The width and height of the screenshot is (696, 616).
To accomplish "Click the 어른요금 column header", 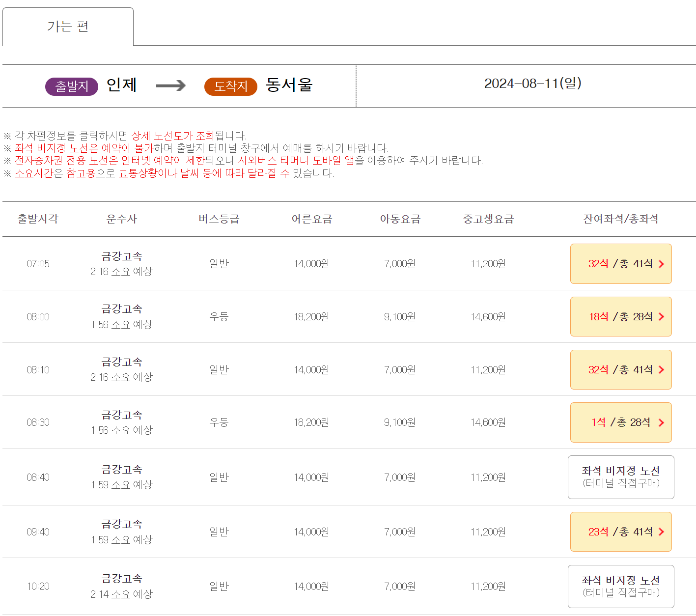I will (312, 219).
